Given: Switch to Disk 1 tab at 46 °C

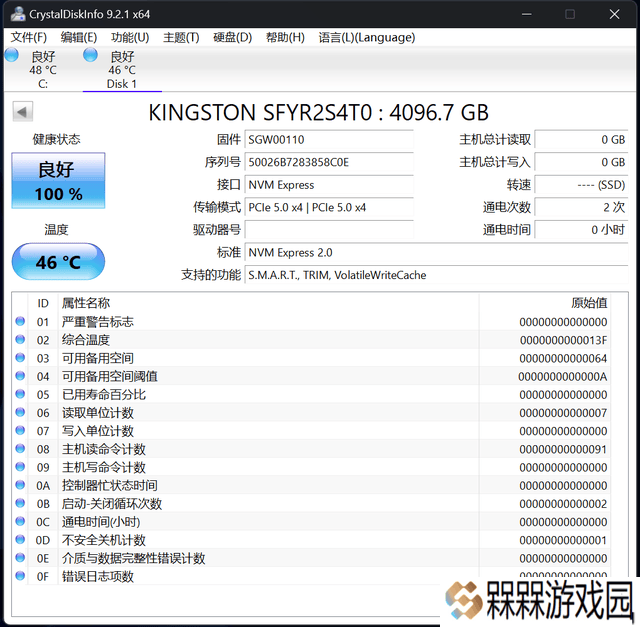Looking at the screenshot, I should (x=122, y=70).
